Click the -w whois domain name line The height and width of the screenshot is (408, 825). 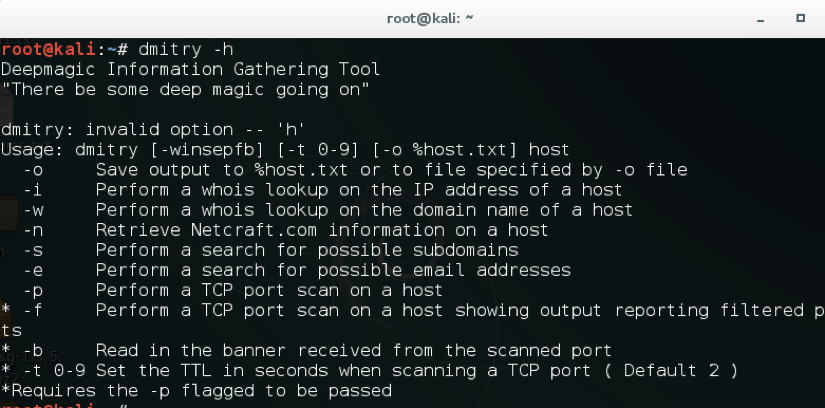click(328, 210)
